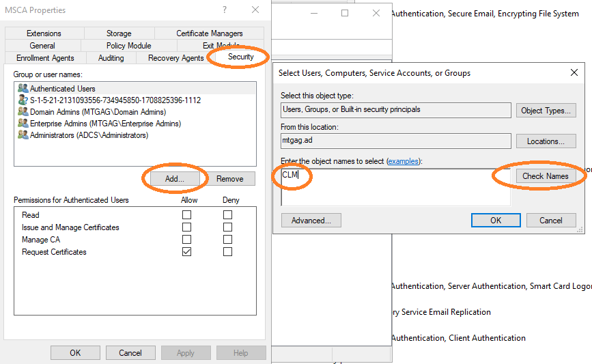The width and height of the screenshot is (592, 364).
Task: Open the examples hyperlink
Action: (404, 161)
